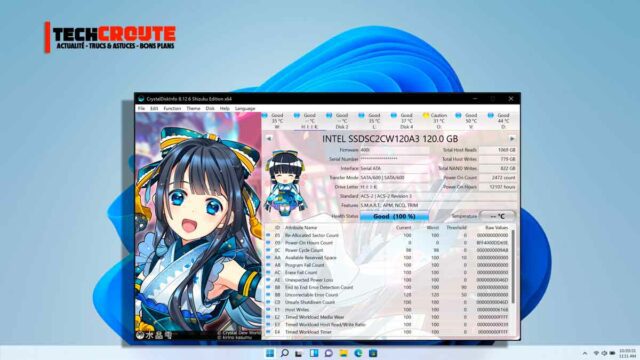
Task: Click the Total Host Writes value
Action: point(498,159)
